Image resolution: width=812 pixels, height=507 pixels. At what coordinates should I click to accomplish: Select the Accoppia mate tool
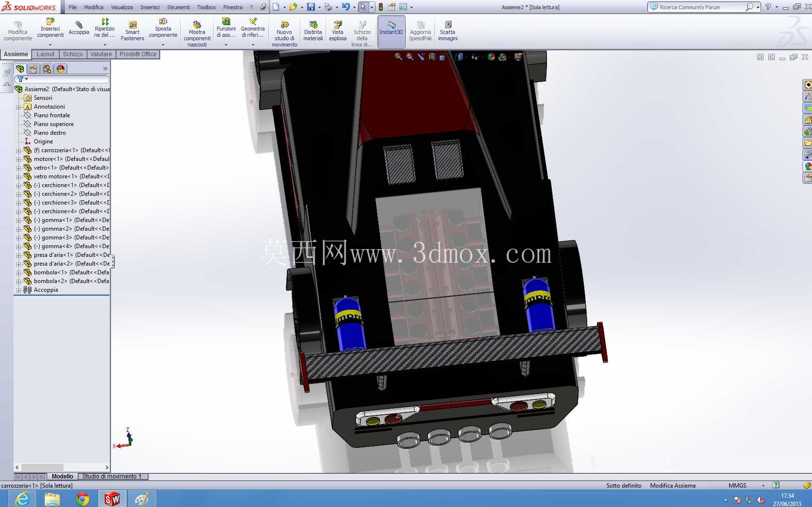coord(79,28)
